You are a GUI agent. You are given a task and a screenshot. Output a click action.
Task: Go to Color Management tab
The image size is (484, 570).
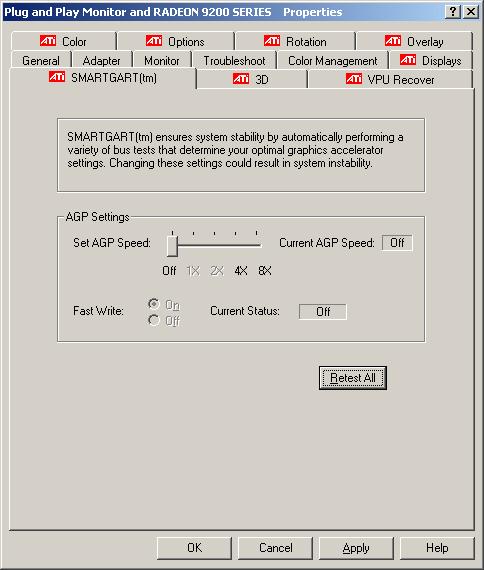pyautogui.click(x=332, y=60)
